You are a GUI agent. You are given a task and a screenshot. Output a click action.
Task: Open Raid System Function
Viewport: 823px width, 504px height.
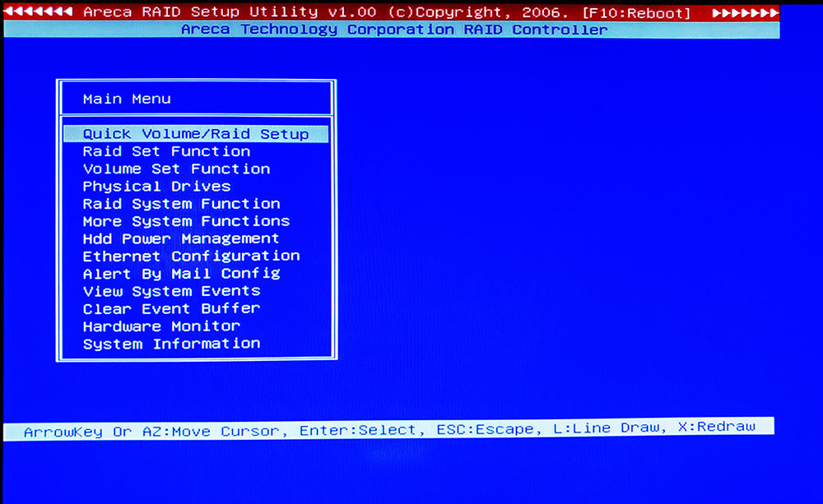coord(181,204)
